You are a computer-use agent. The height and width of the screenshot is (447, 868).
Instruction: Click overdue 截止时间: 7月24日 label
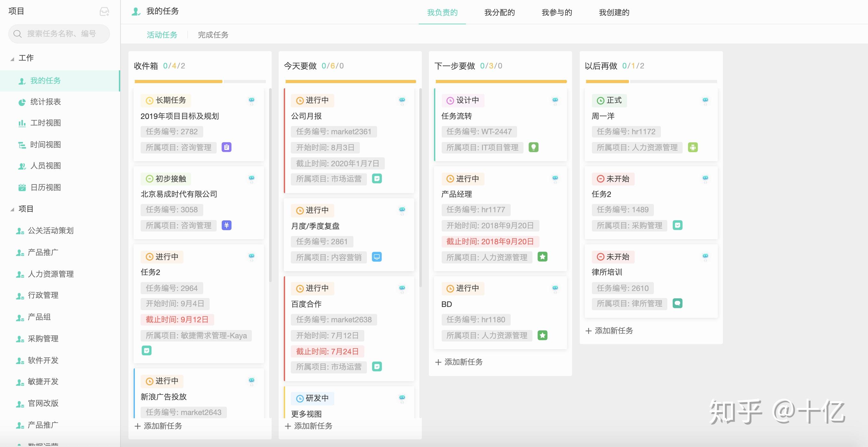327,352
